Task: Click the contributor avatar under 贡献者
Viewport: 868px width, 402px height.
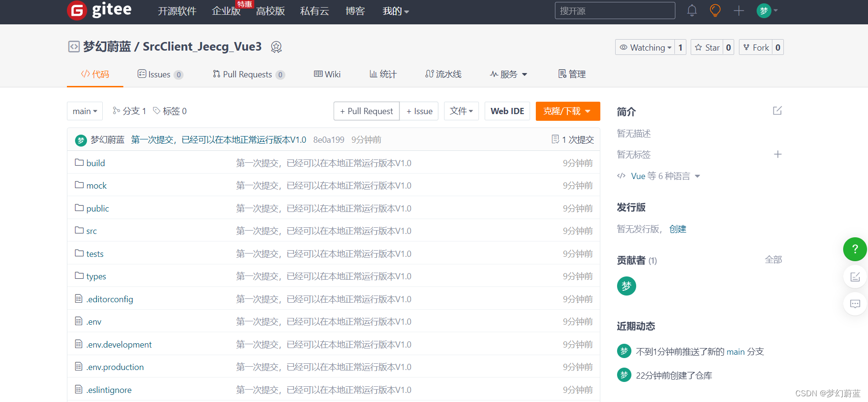Action: (x=627, y=286)
